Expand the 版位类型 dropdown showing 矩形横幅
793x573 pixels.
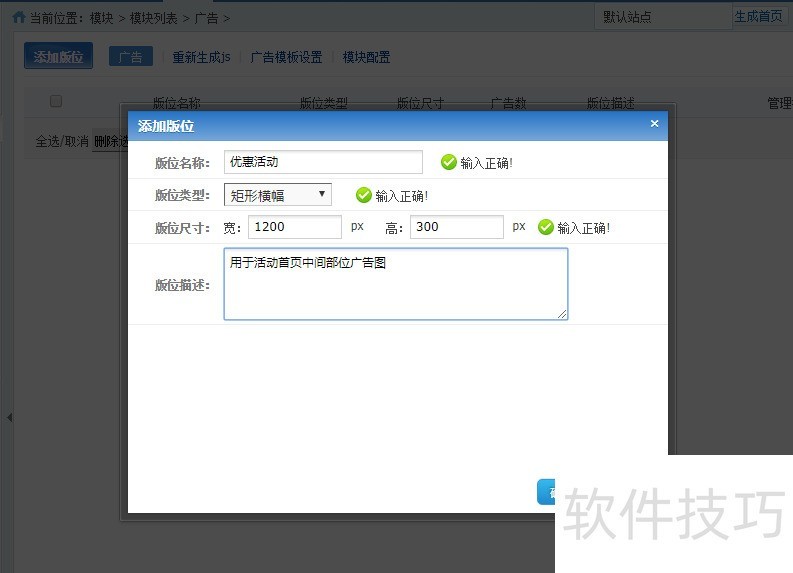(x=278, y=195)
